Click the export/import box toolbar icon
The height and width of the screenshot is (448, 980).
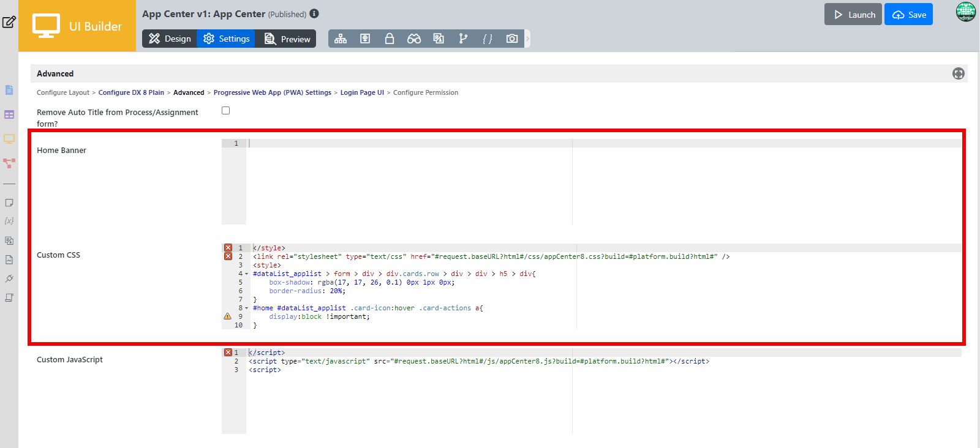365,39
